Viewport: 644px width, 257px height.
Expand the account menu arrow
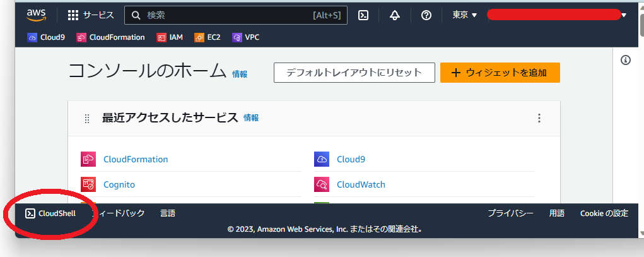pyautogui.click(x=624, y=15)
